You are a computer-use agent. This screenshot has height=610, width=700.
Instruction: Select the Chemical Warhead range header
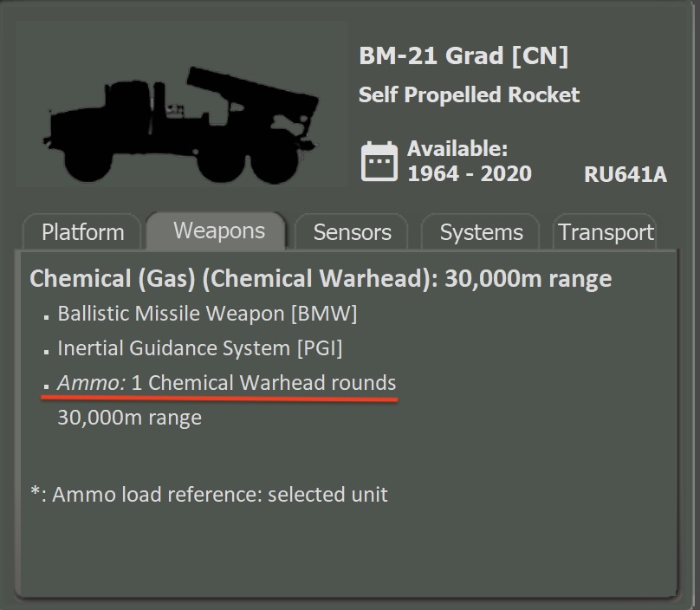(x=320, y=278)
